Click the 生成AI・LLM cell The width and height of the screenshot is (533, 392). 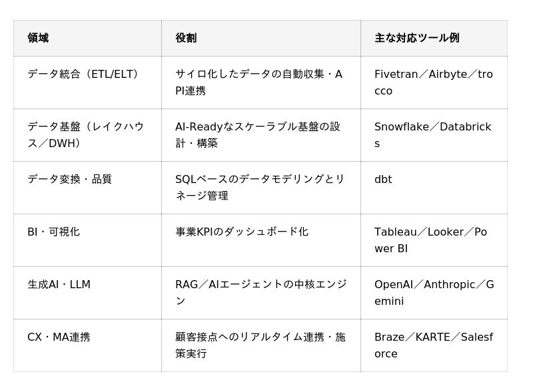(87, 293)
